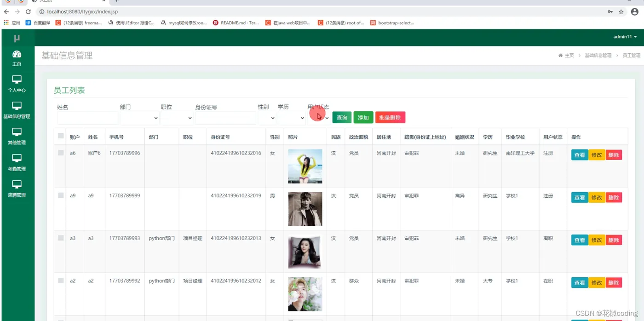Open the README.md bookmark
Screen dimensions: 644x321
(236, 23)
